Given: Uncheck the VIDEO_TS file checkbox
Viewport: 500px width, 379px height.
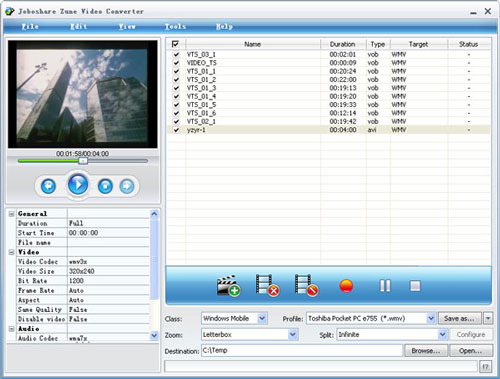Looking at the screenshot, I should pos(176,63).
